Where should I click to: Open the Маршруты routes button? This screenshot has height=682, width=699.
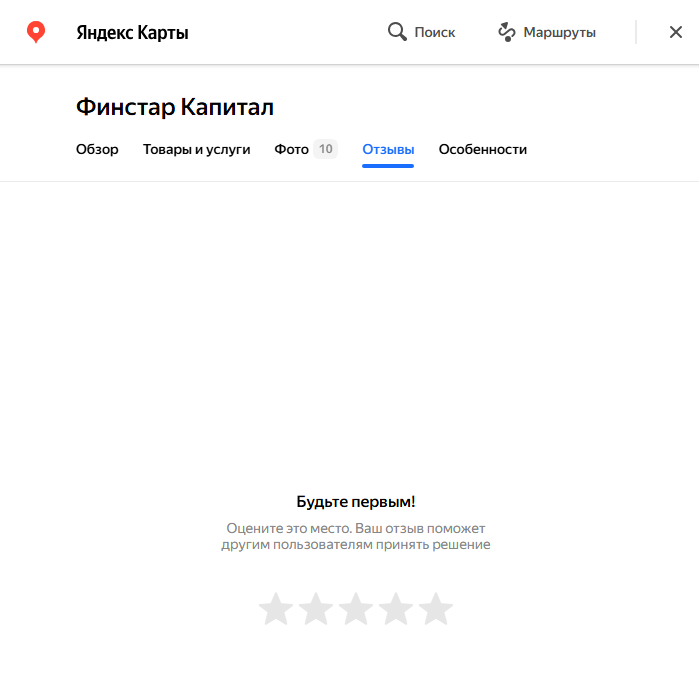547,32
